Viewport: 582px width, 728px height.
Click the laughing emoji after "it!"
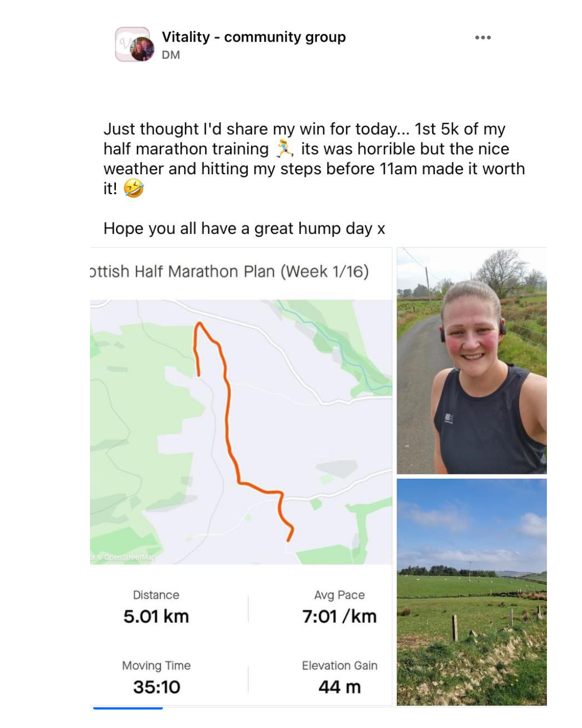click(x=134, y=188)
